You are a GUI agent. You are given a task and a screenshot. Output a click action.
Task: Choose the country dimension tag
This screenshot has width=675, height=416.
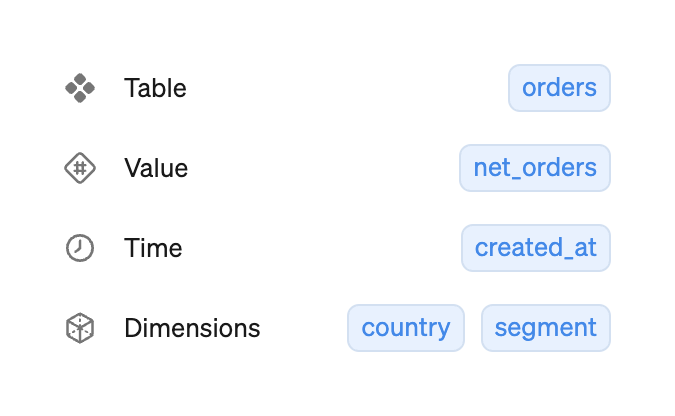pyautogui.click(x=406, y=328)
